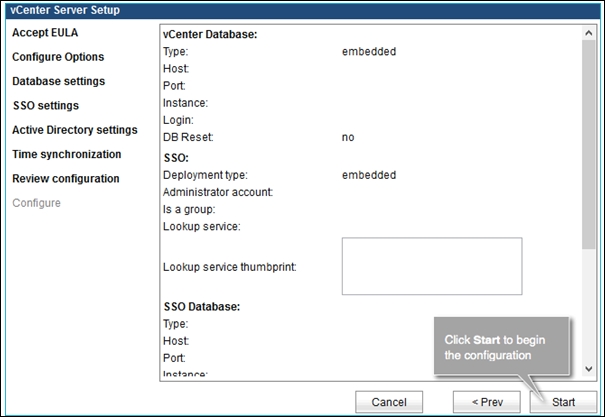The height and width of the screenshot is (417, 605).
Task: Switch to the Active Directory settings step
Action: click(75, 130)
